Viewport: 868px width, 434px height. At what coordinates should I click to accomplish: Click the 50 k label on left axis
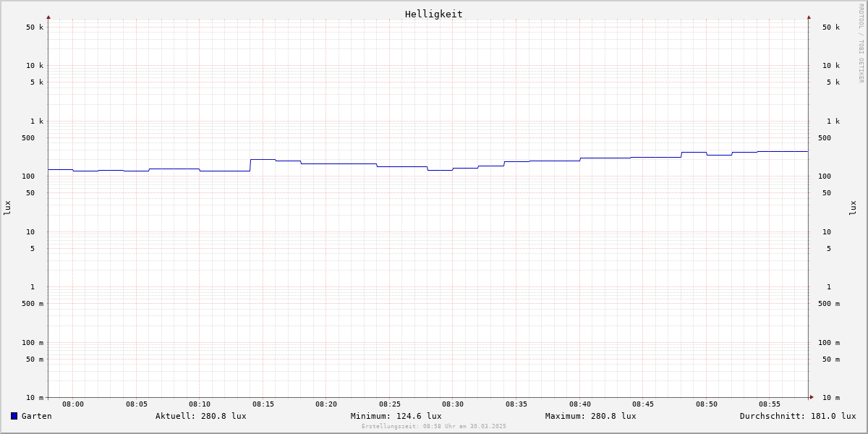[35, 27]
